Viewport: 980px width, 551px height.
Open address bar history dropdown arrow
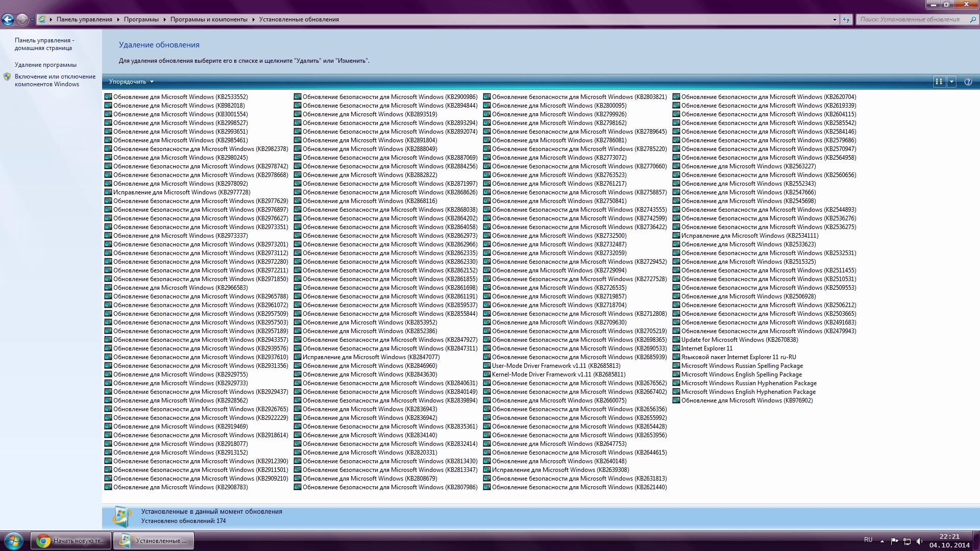pyautogui.click(x=835, y=19)
